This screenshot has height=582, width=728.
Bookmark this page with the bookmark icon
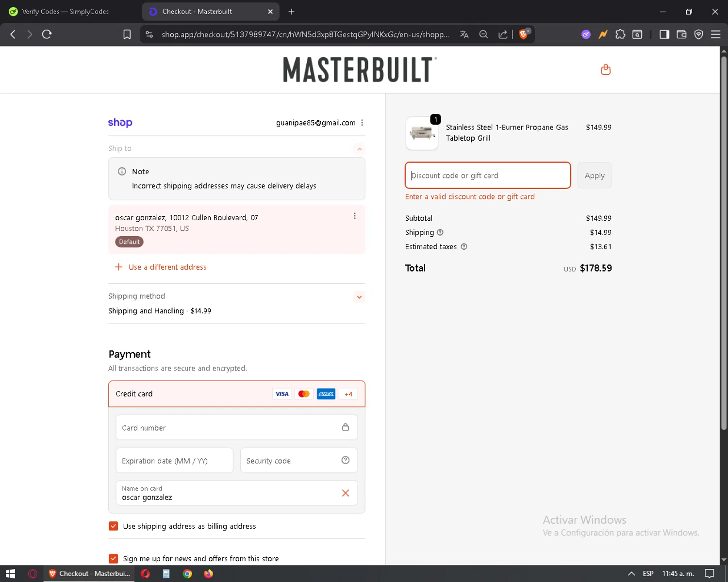point(127,34)
